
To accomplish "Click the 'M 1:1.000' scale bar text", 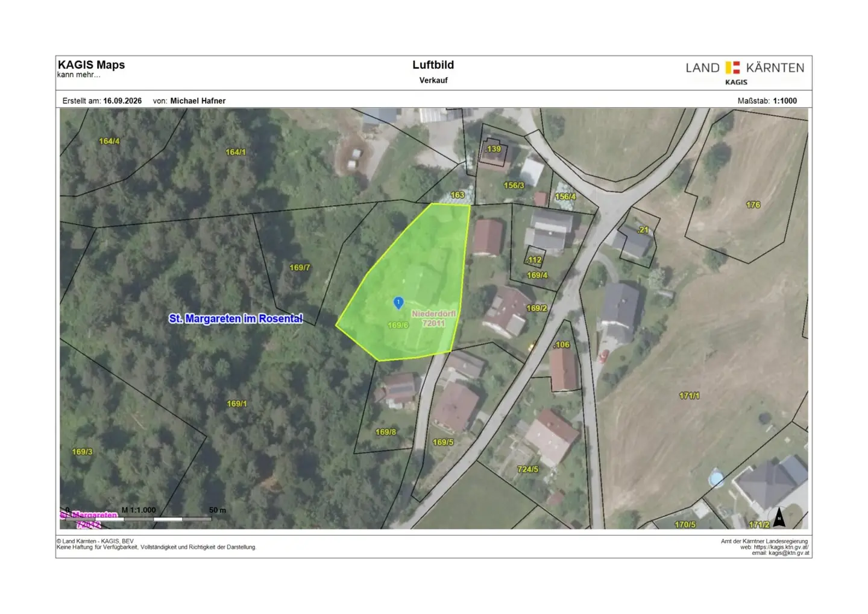I will tap(139, 510).
